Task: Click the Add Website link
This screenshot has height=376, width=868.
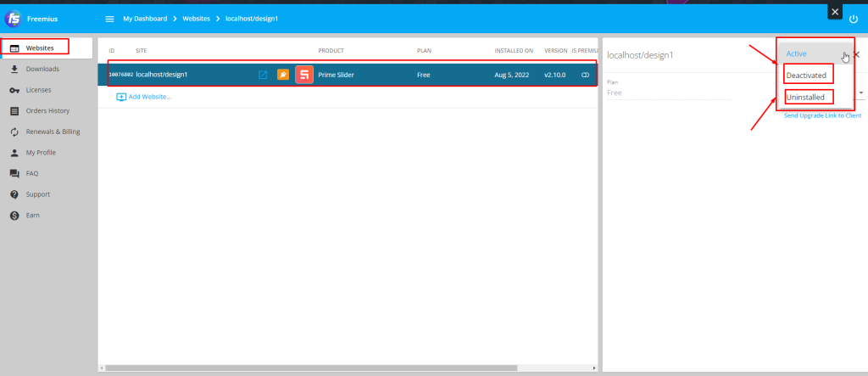Action: 144,97
